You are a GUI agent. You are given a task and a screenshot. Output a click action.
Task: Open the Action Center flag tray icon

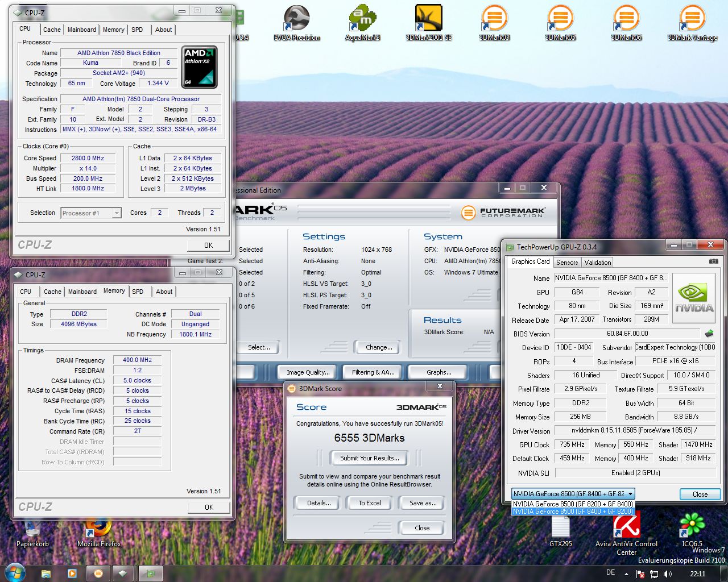[640, 574]
